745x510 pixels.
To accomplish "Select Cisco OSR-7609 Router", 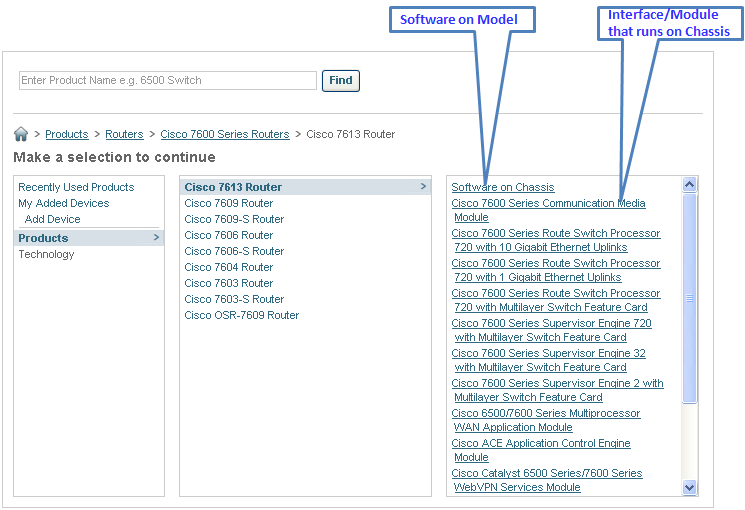I will 242,315.
